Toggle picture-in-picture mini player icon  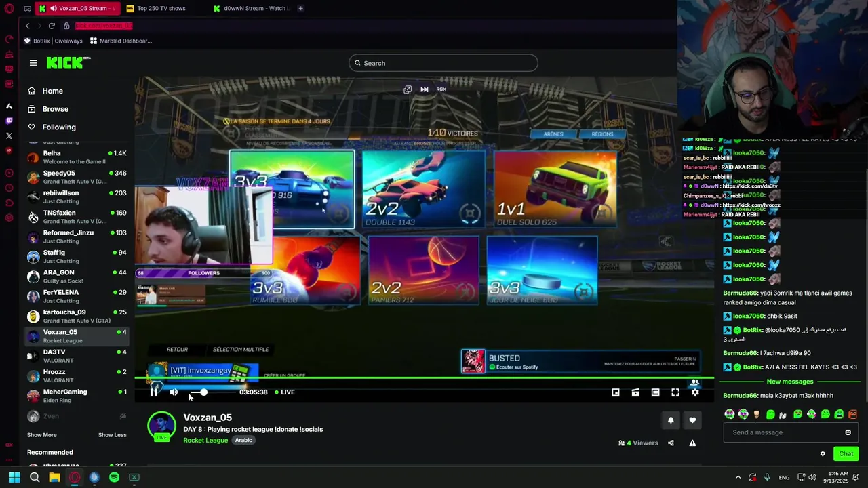(x=616, y=392)
